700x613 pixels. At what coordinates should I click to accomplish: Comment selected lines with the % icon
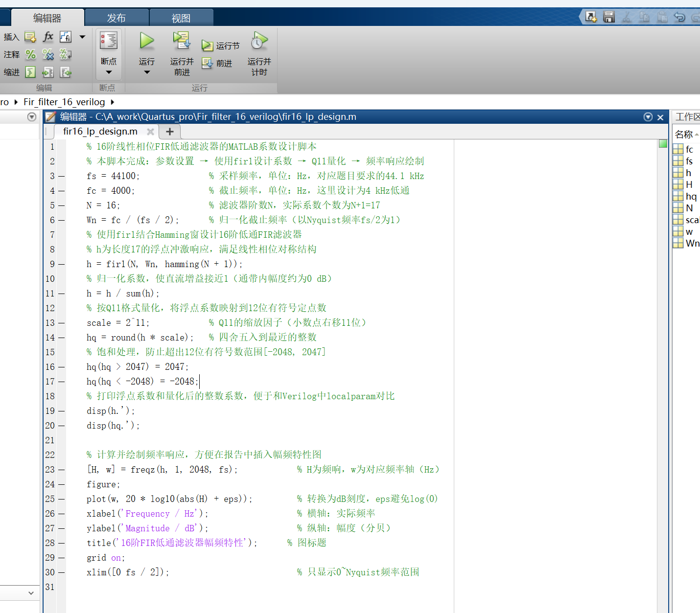click(31, 54)
